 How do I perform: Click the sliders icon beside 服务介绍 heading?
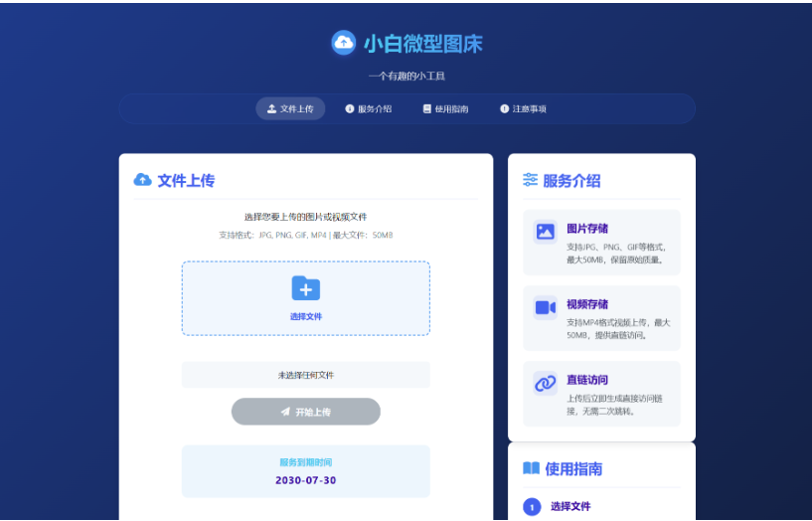(531, 180)
